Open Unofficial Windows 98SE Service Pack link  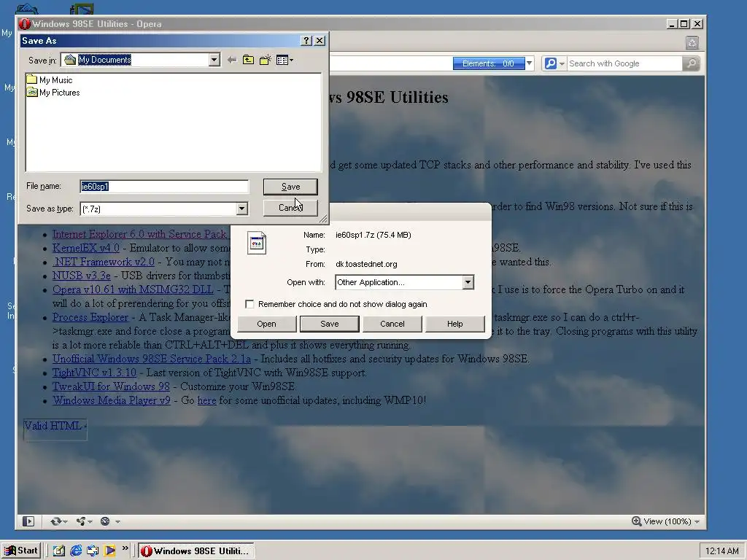[152, 359]
